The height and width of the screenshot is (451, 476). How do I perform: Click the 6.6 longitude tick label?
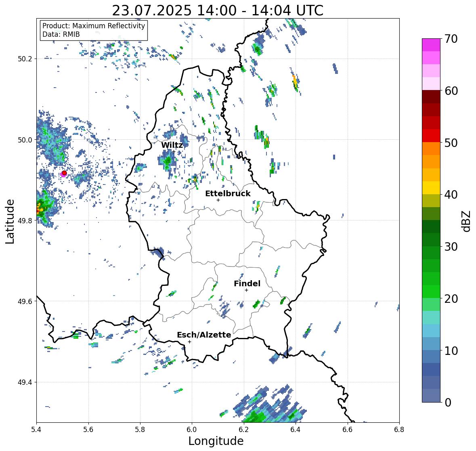pos(348,430)
